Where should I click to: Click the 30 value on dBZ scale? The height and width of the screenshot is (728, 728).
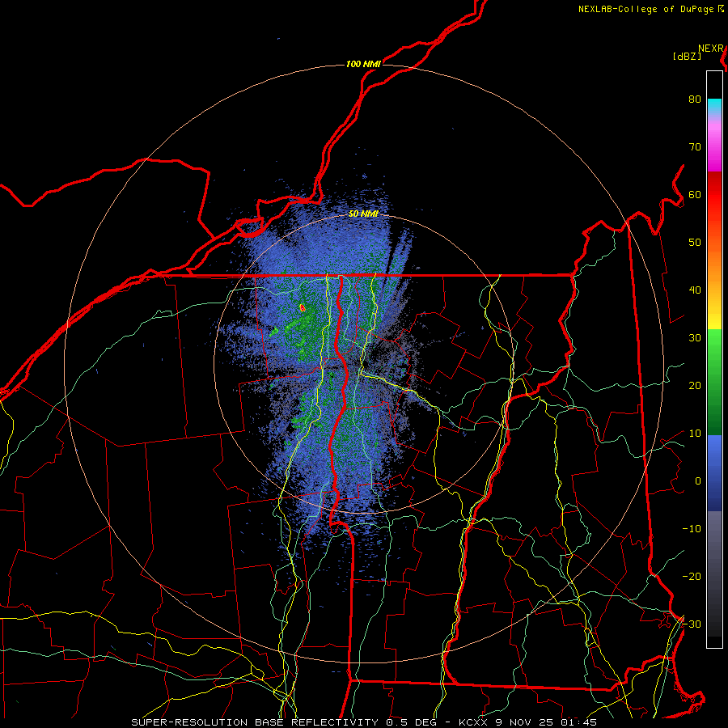coord(695,338)
